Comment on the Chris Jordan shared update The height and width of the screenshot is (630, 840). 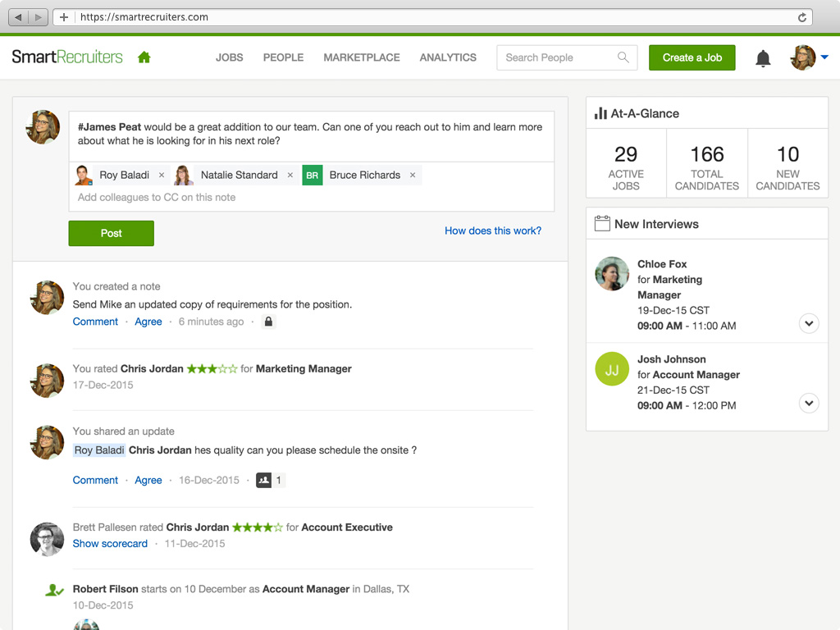95,480
